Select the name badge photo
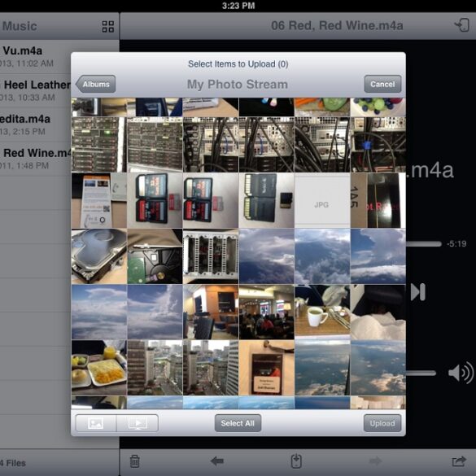476x476 pixels. (266, 368)
